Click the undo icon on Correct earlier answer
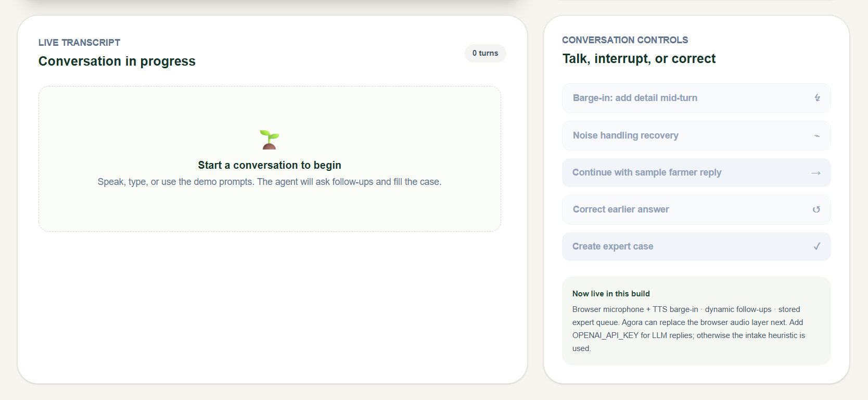Viewport: 868px width, 400px height. pyautogui.click(x=816, y=209)
